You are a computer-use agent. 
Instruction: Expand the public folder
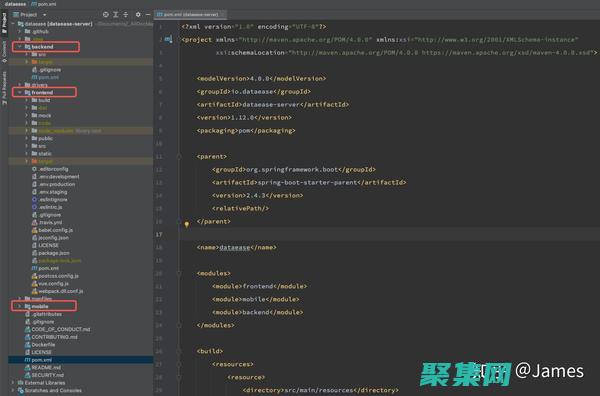click(27, 139)
